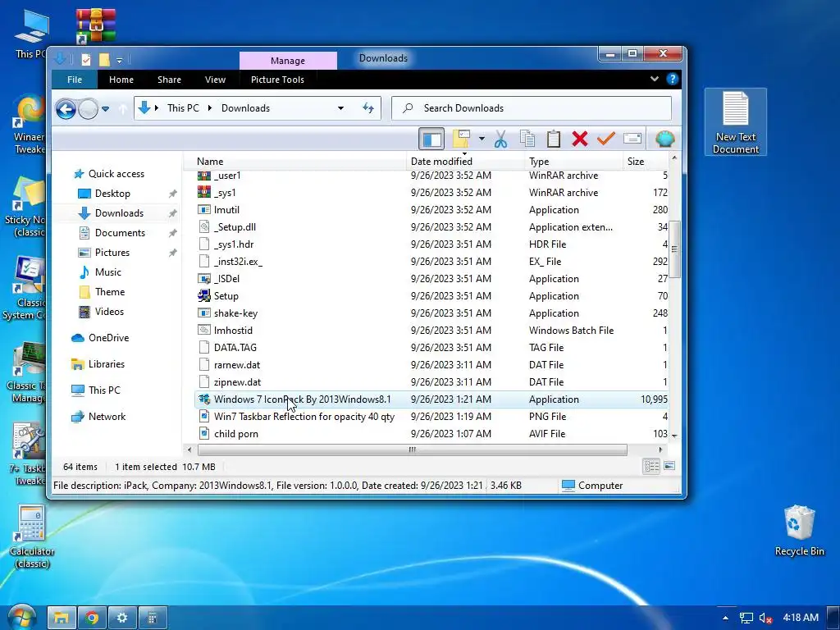Image resolution: width=840 pixels, height=630 pixels.
Task: Expand the ribbon with the chevron
Action: pos(654,79)
